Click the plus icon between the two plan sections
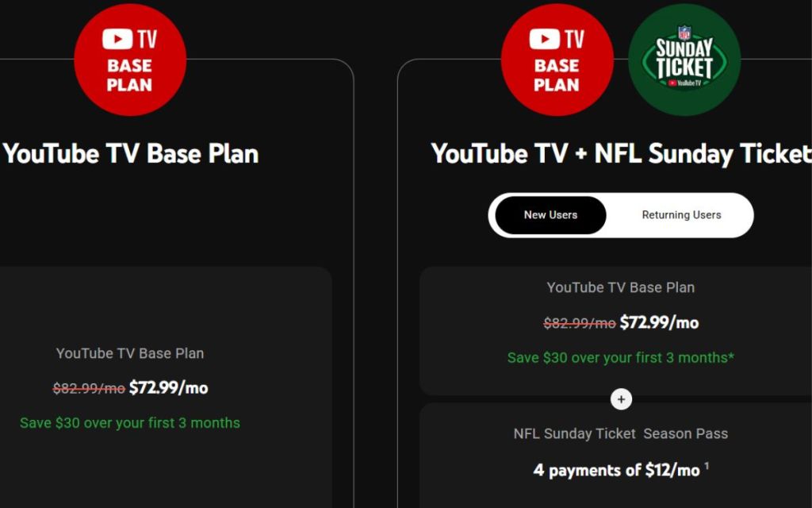The image size is (812, 508). coord(621,398)
